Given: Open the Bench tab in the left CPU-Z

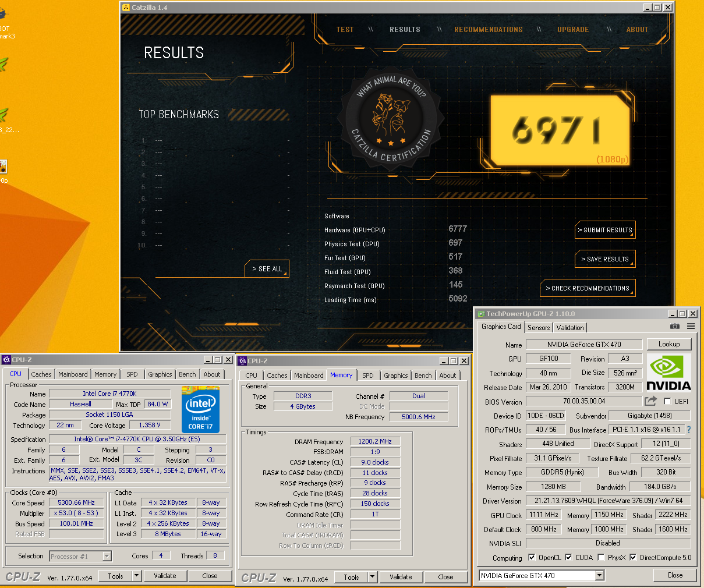Looking at the screenshot, I should click(188, 374).
